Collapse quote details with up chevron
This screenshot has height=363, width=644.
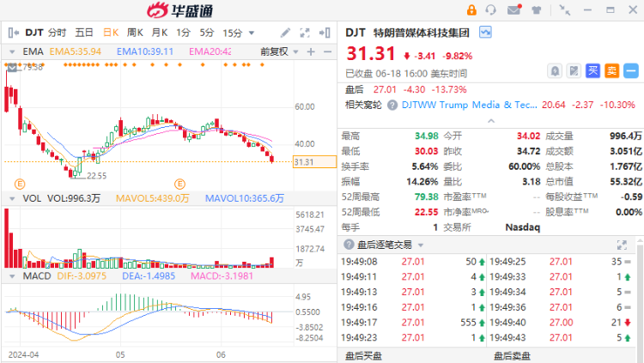pyautogui.click(x=491, y=121)
